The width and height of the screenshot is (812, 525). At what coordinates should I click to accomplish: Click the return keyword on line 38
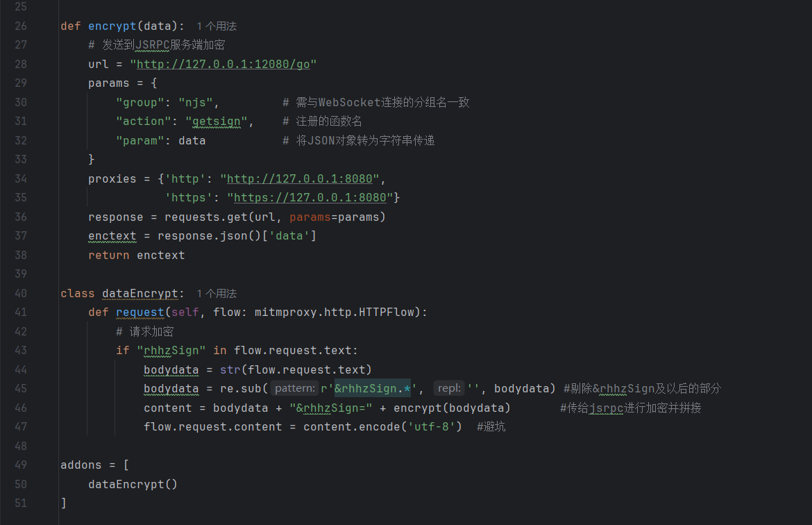[x=109, y=255]
